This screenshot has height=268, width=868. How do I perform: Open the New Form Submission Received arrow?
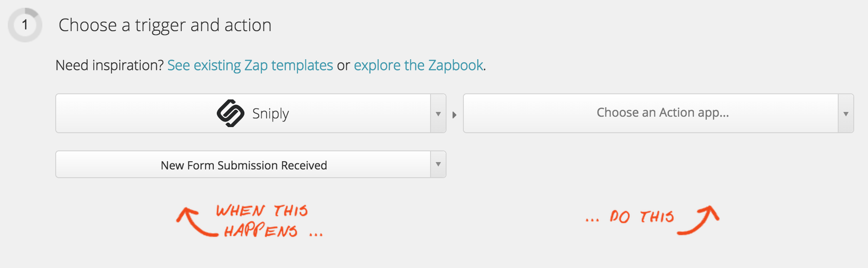pos(438,164)
